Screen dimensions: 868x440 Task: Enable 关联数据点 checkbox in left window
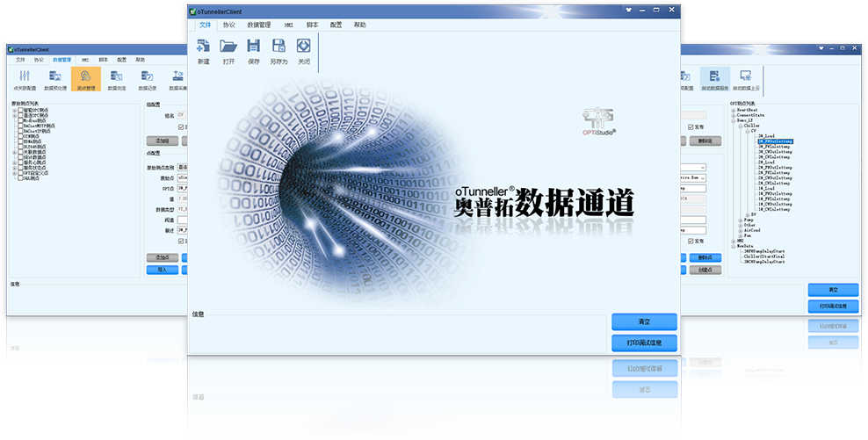(x=20, y=152)
